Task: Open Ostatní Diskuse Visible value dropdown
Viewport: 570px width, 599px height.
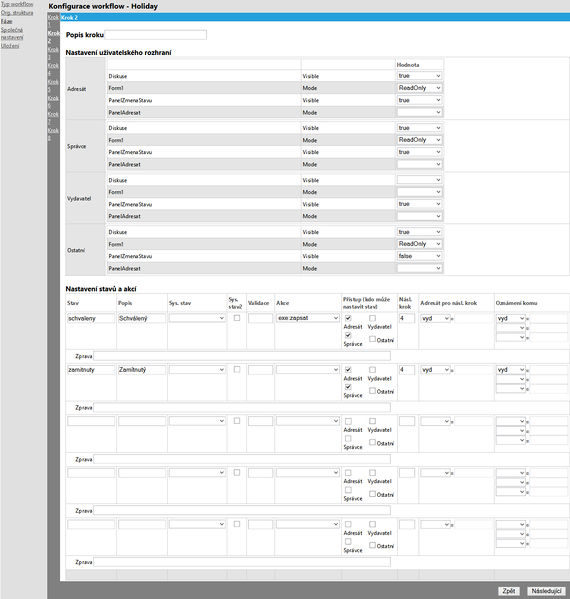Action: [x=419, y=232]
